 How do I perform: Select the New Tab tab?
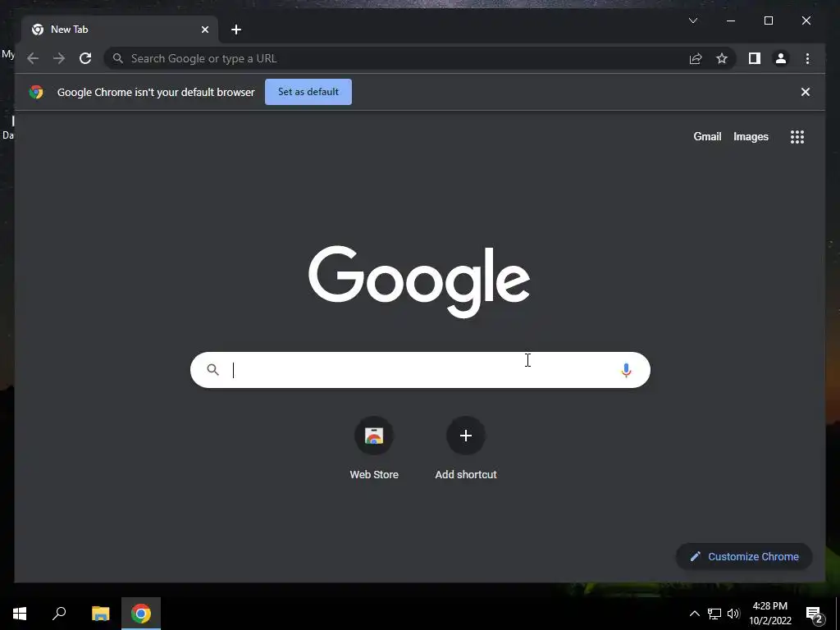120,30
